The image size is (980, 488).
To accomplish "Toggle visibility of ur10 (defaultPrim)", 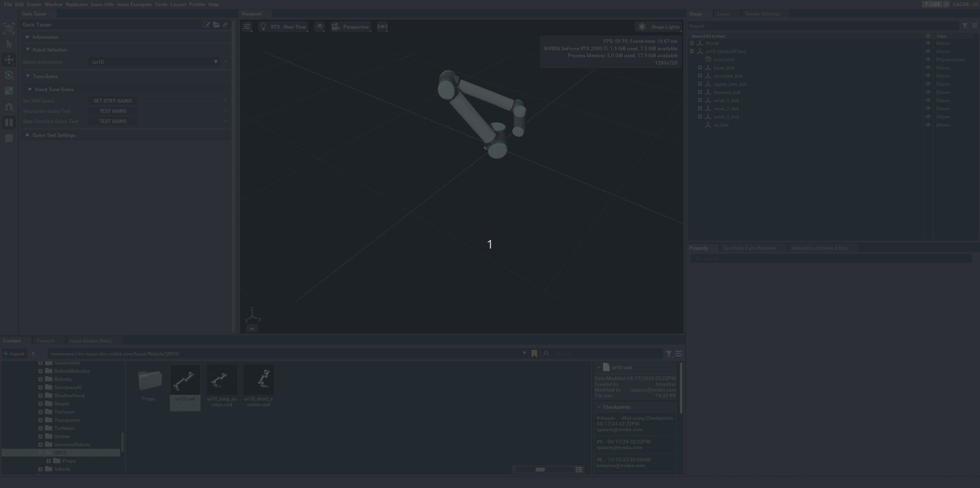I will (928, 51).
